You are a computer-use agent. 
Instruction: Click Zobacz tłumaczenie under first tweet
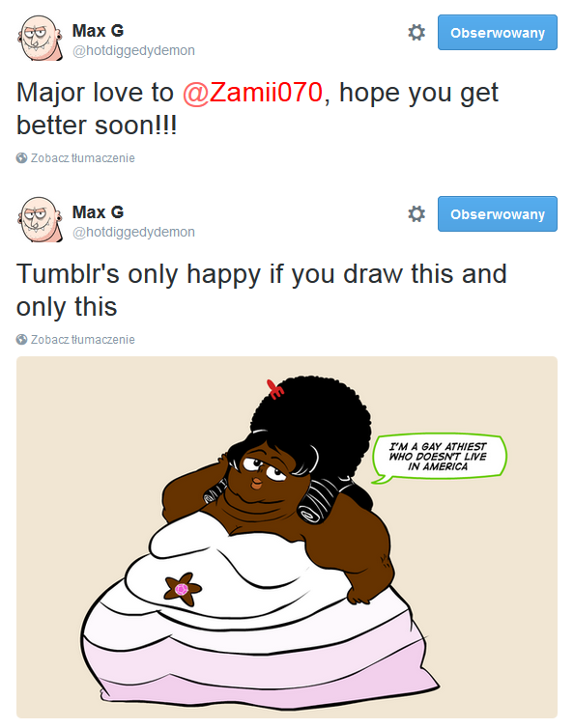(83, 157)
